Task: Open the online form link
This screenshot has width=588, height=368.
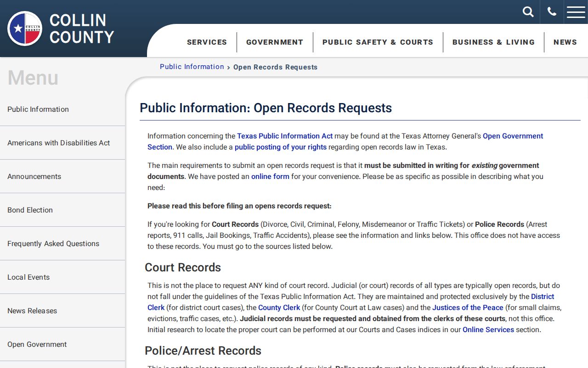Action: coord(270,176)
